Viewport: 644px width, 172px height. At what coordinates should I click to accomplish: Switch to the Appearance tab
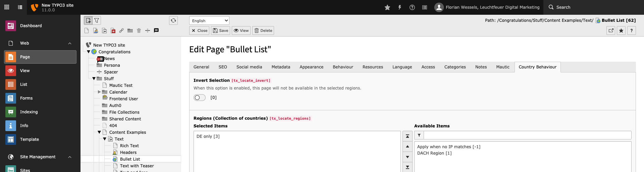tap(311, 67)
